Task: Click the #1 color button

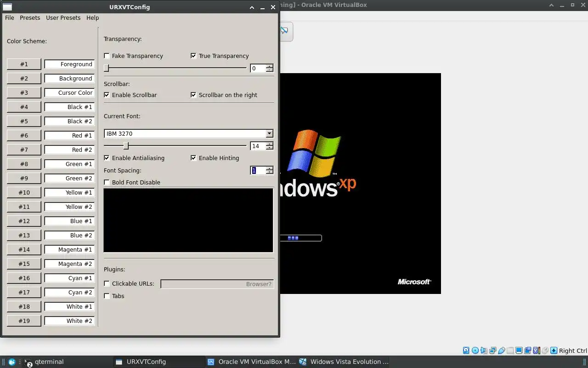Action: tap(24, 64)
